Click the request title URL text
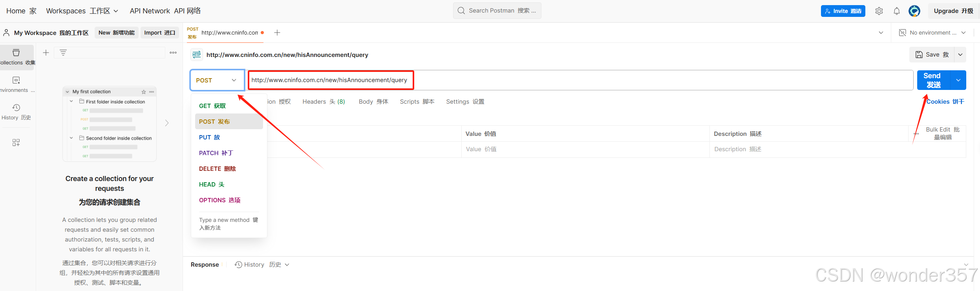This screenshot has width=980, height=291. click(287, 55)
